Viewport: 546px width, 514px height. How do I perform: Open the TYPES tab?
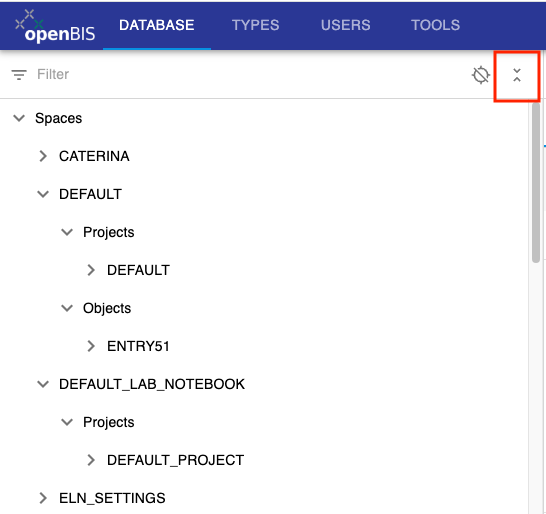pyautogui.click(x=256, y=25)
